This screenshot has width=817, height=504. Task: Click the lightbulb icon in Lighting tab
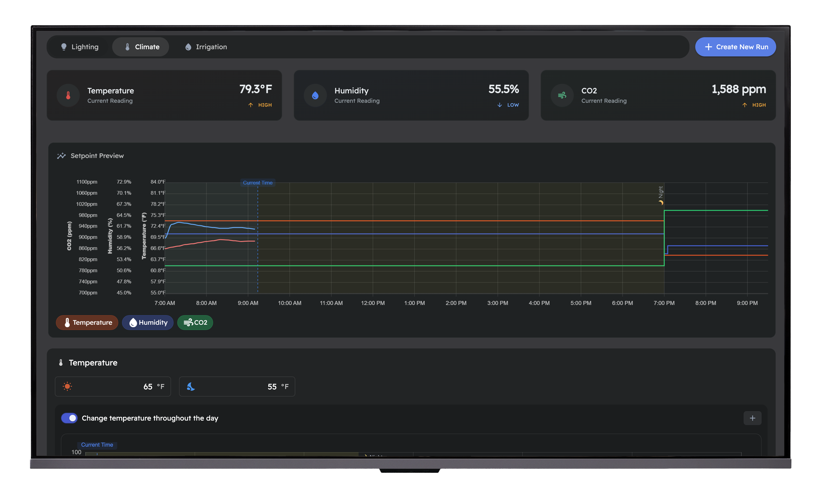tap(64, 47)
